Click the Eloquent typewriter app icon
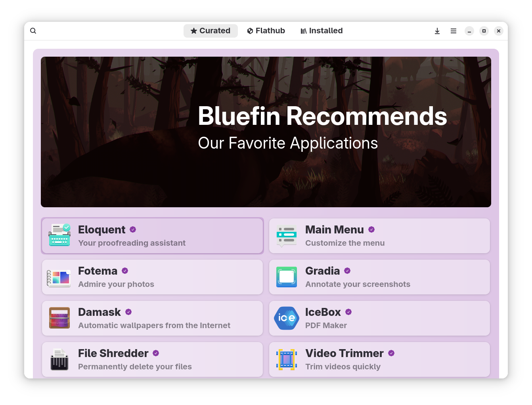 tap(59, 235)
